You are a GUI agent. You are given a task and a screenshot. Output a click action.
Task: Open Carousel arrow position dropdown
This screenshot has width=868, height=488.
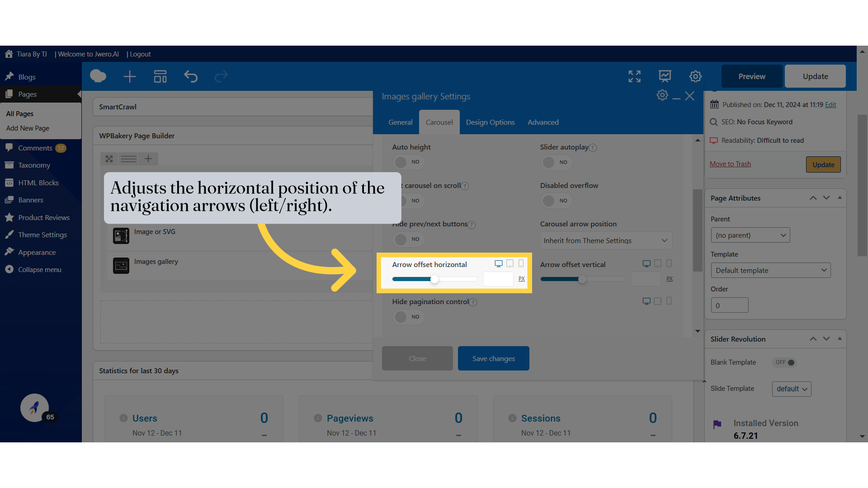(606, 240)
